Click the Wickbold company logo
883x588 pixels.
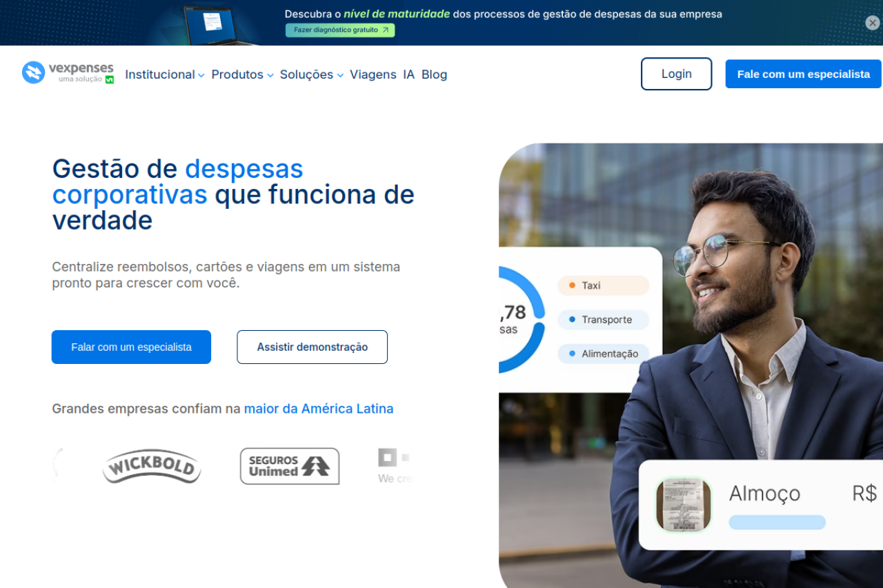pos(152,467)
